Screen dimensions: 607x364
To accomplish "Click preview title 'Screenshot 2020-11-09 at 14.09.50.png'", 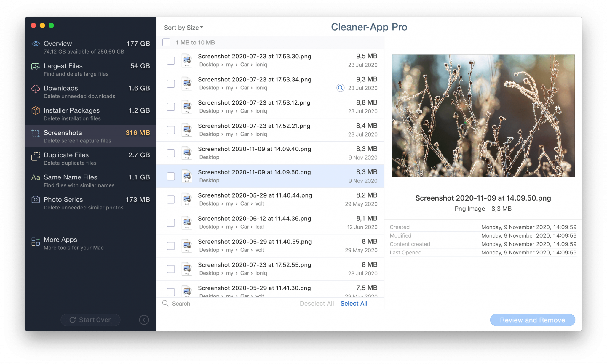I will 483,198.
